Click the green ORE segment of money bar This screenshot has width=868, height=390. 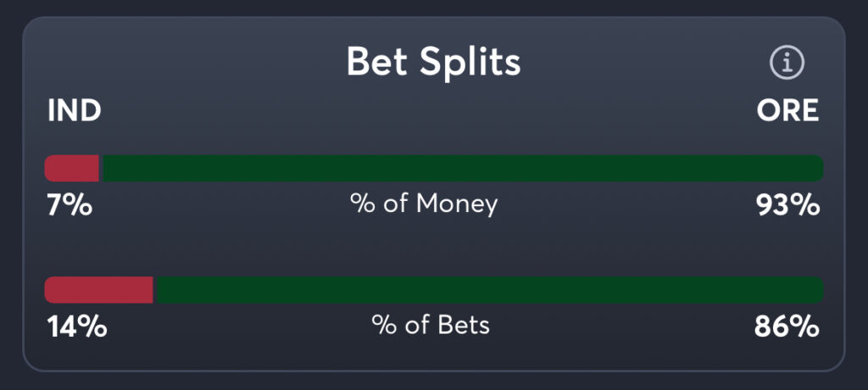[x=462, y=168]
